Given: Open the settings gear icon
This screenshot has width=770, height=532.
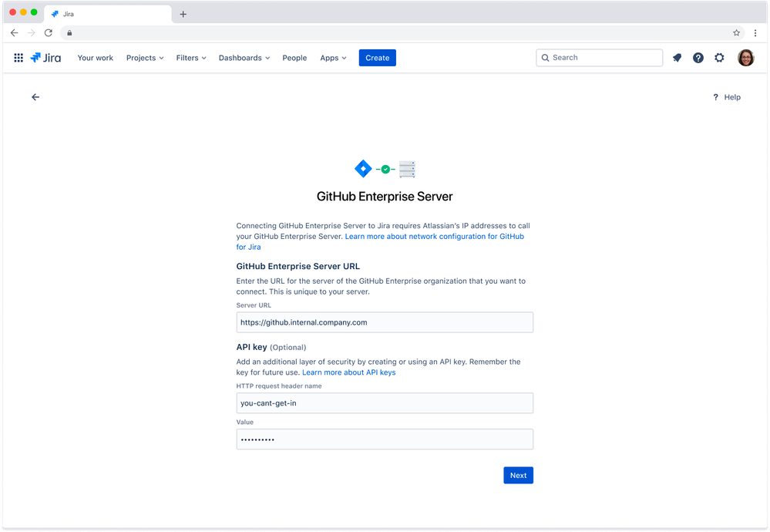Looking at the screenshot, I should 719,58.
